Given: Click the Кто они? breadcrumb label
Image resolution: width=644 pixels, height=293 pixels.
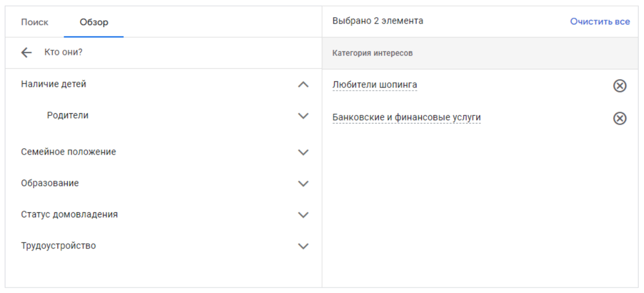Looking at the screenshot, I should 63,52.
